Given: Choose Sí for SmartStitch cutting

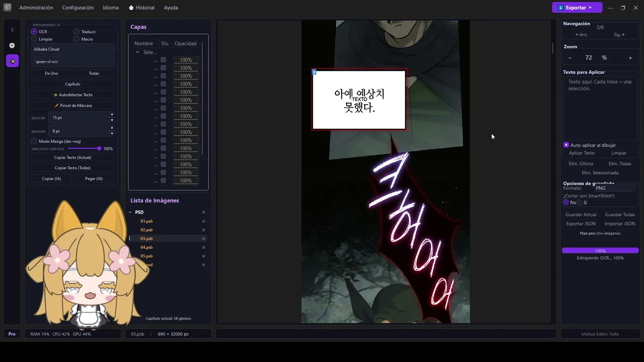Looking at the screenshot, I should tap(579, 202).
